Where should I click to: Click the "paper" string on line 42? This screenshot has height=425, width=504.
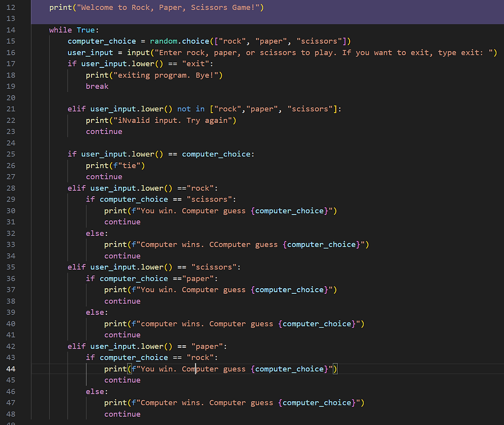(207, 346)
